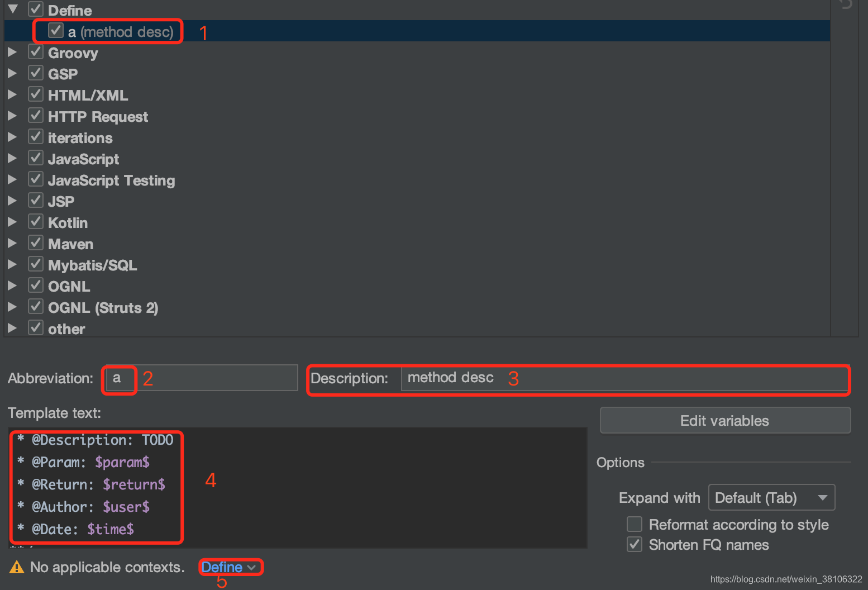Toggle the HTML/XML checkbox
Image resolution: width=868 pixels, height=590 pixels.
coord(36,94)
